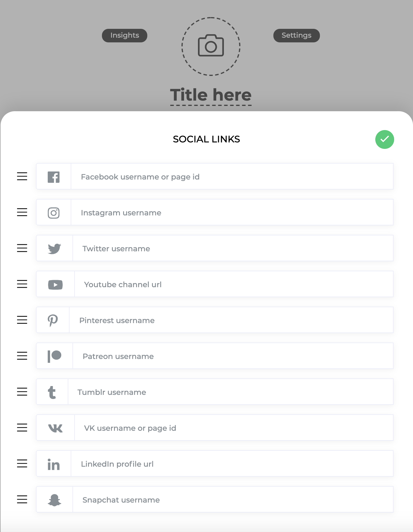413x532 pixels.
Task: Click the Facebook logo icon
Action: (x=54, y=177)
